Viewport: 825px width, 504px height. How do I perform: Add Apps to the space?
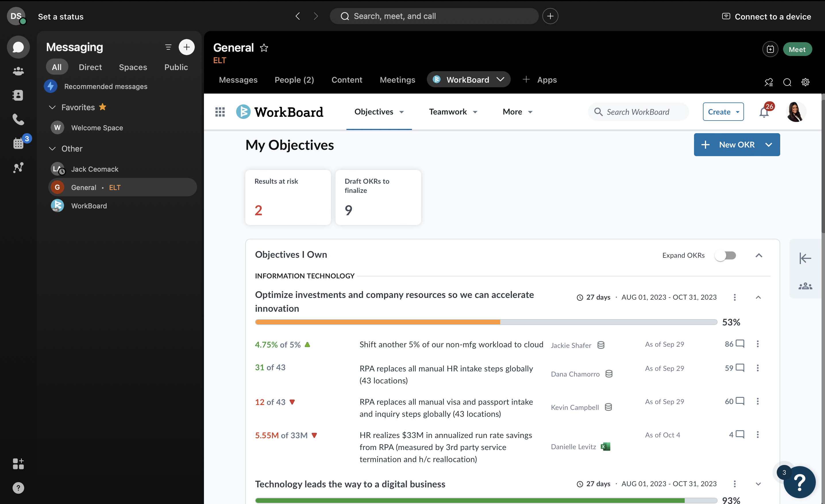click(x=540, y=80)
